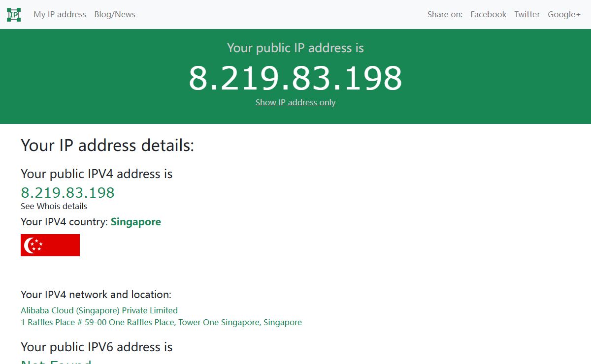Screen dimensions: 591x364
Task: Click the 'Your IP address details:' heading
Action: coord(107,146)
